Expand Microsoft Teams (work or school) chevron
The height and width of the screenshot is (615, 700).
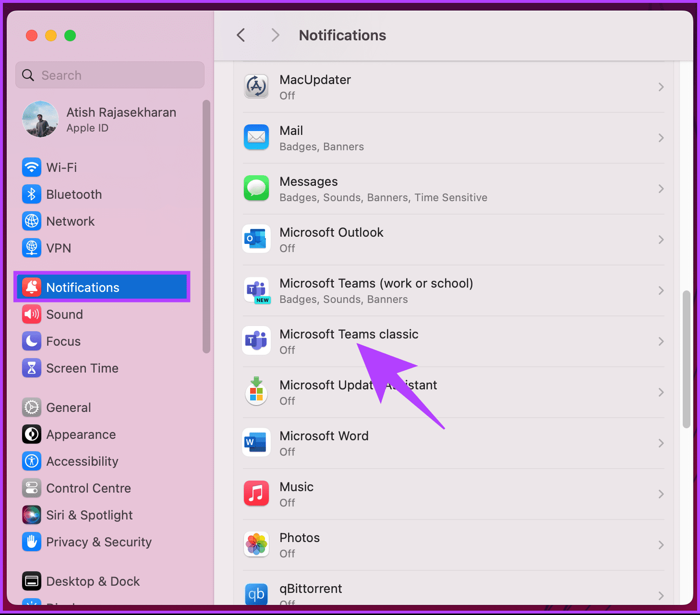[661, 290]
